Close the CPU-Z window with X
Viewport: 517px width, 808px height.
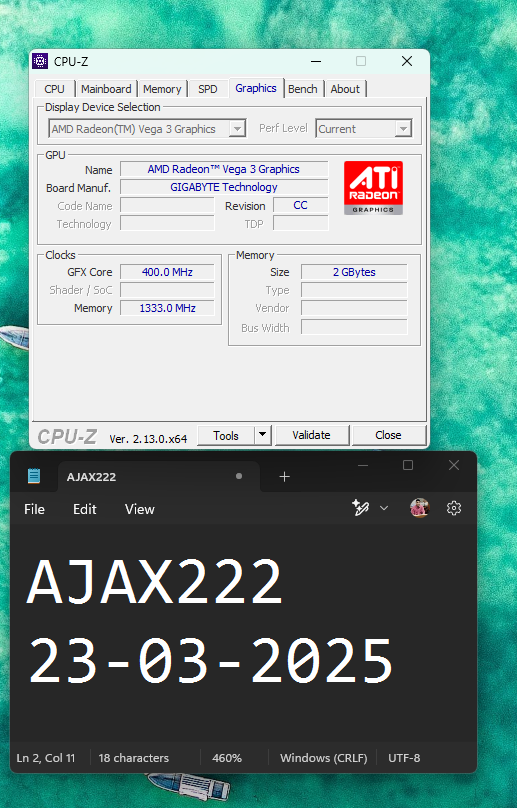coord(407,61)
